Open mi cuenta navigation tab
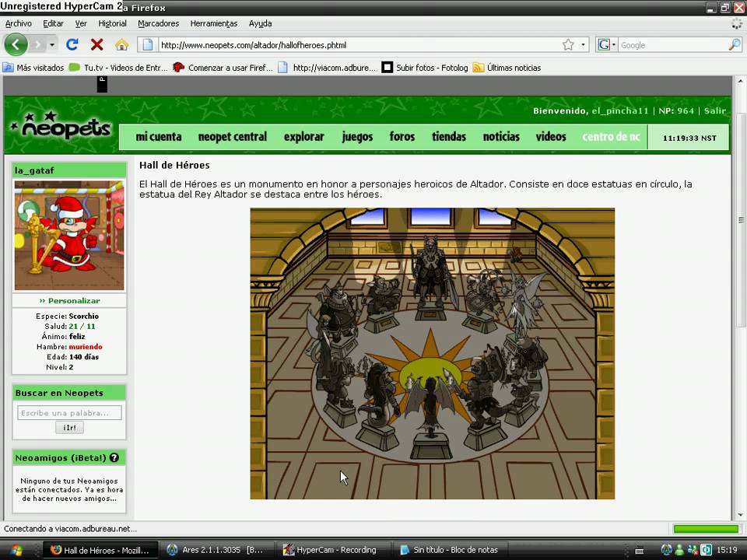The image size is (747, 560). 159,137
